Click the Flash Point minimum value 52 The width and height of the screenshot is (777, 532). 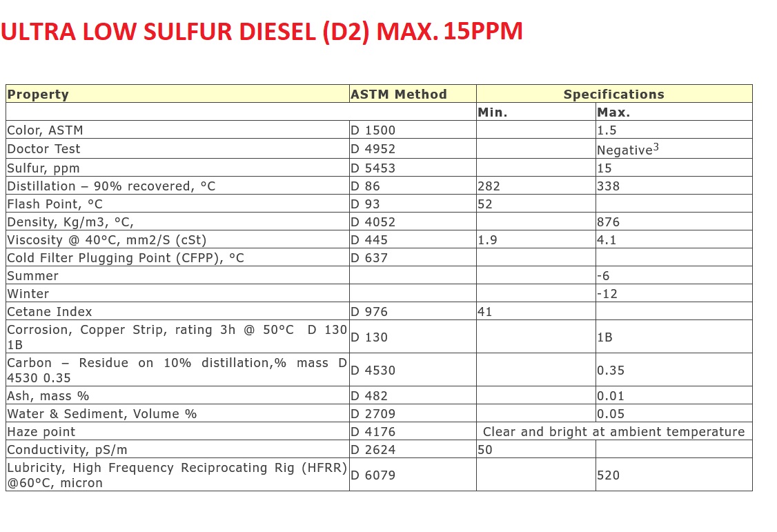point(485,204)
